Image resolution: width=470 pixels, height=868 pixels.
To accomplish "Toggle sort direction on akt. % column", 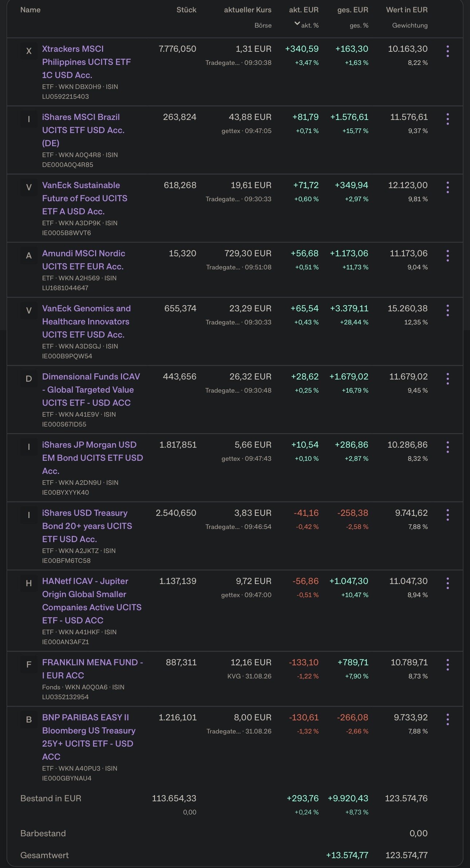I will (306, 25).
